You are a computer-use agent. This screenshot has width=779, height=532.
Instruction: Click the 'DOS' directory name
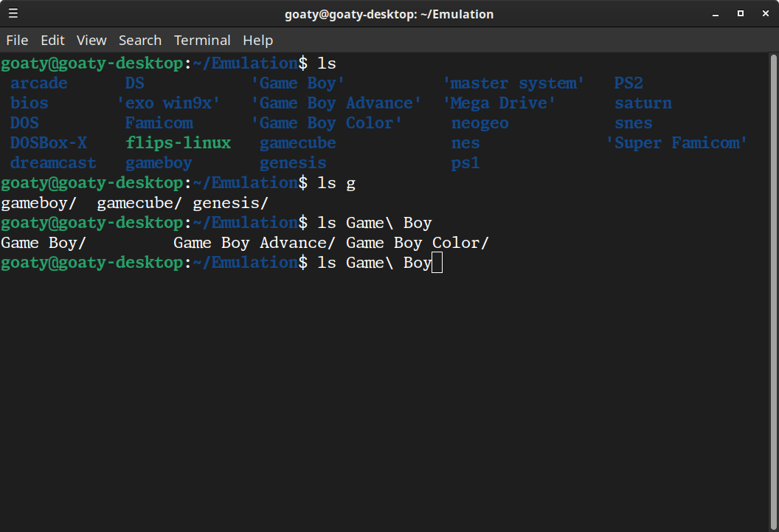click(x=24, y=122)
